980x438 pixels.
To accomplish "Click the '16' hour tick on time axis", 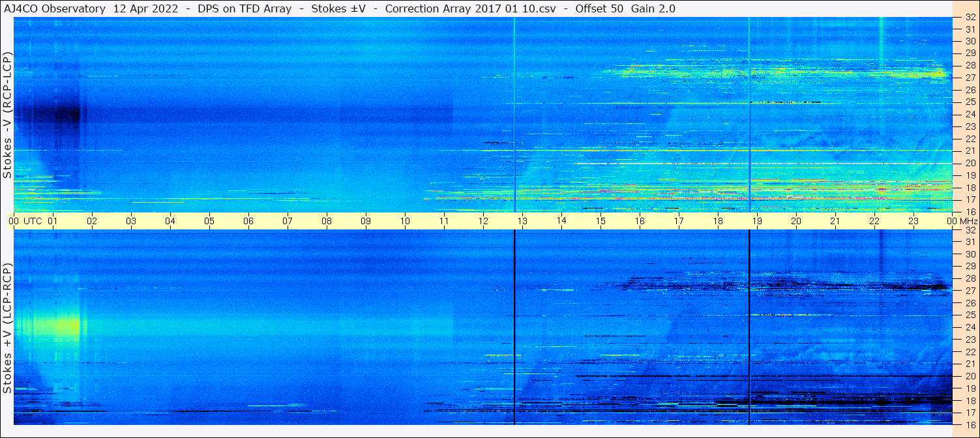I will coord(640,222).
